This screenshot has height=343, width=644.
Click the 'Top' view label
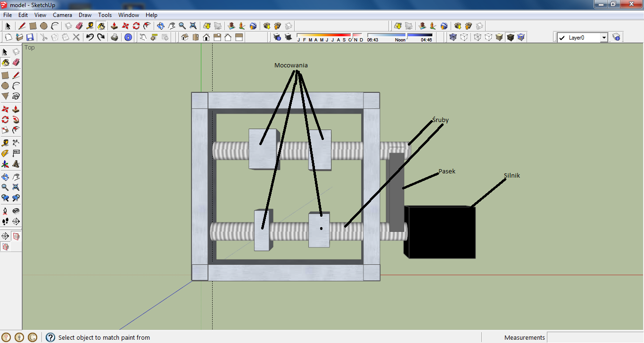30,47
